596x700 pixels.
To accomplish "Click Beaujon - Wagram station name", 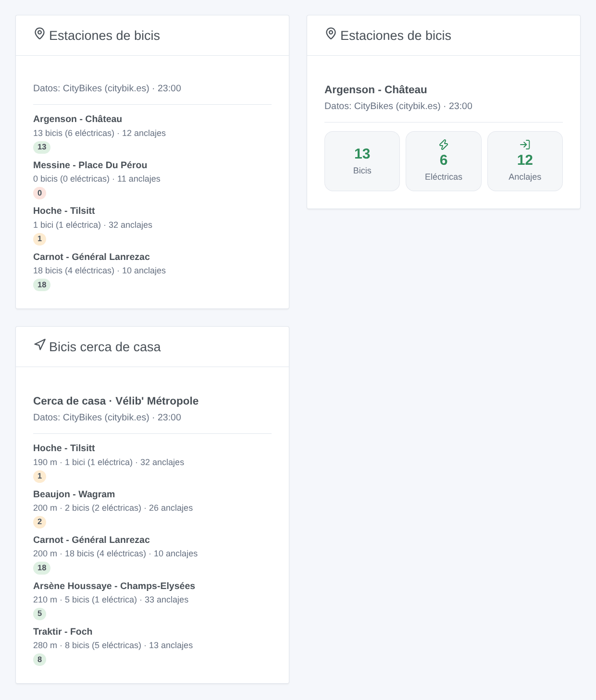I will pos(74,494).
